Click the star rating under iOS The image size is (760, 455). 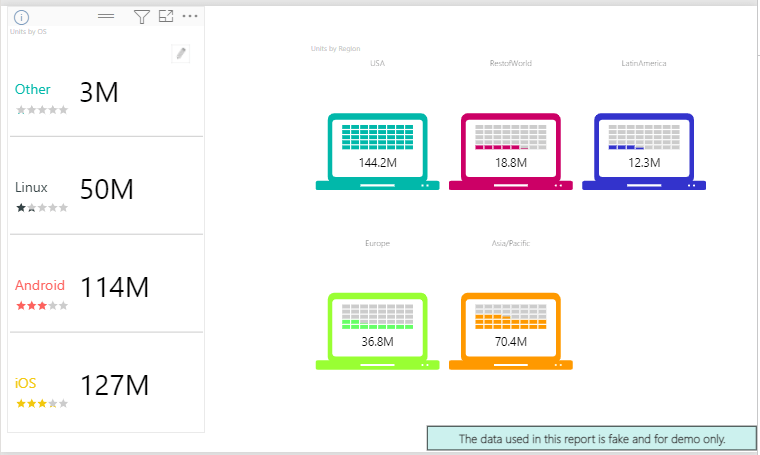point(42,404)
